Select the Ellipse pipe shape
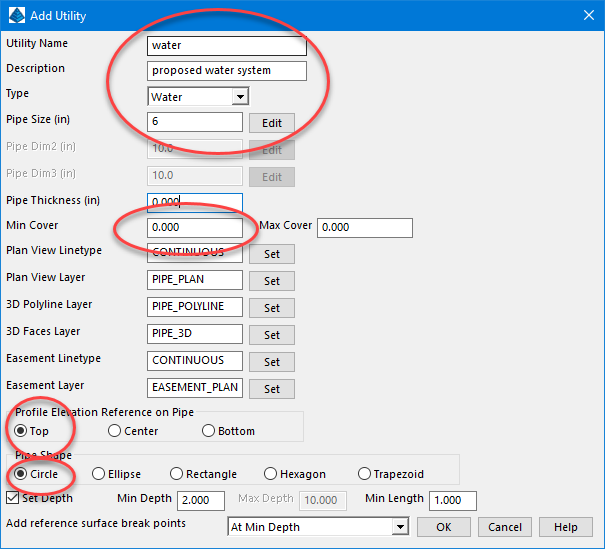 pos(98,474)
